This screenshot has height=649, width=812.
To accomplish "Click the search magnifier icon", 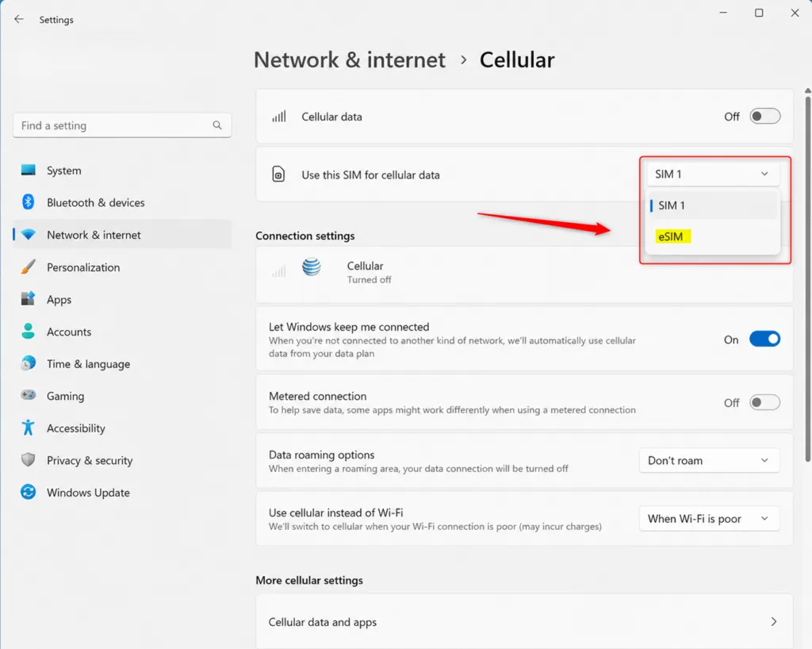I will 217,125.
